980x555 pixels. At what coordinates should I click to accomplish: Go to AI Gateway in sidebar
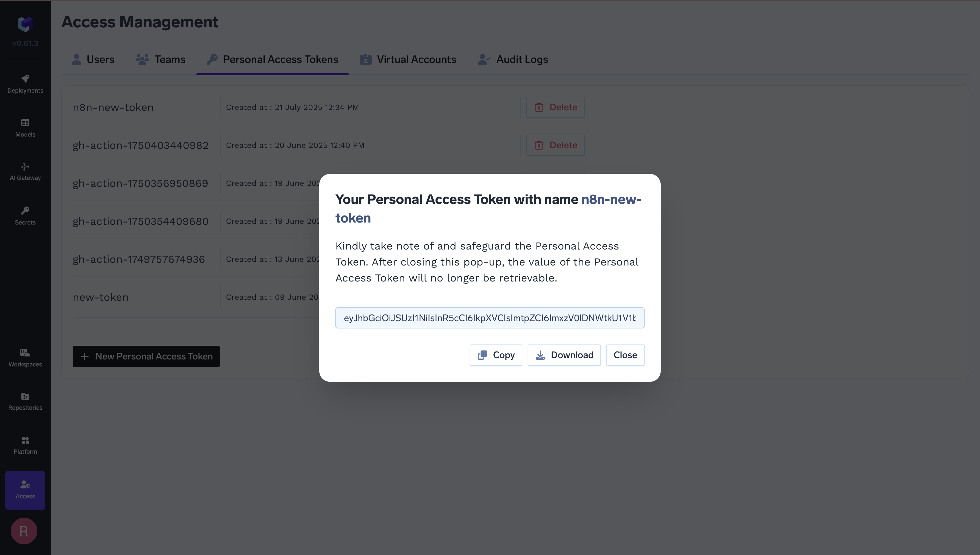(25, 172)
